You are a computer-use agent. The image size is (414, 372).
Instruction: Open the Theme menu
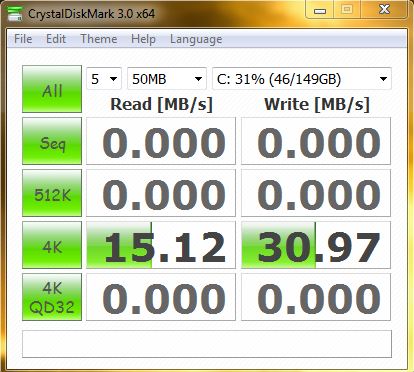click(x=99, y=39)
